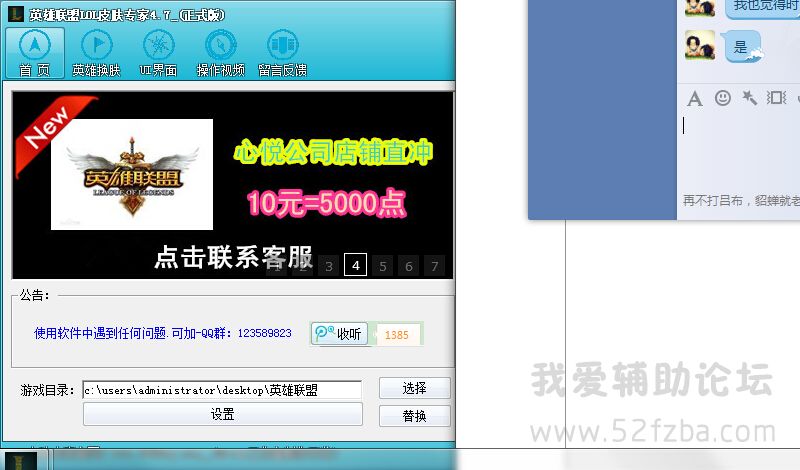
Task: Go to banner slide 3
Action: [329, 266]
